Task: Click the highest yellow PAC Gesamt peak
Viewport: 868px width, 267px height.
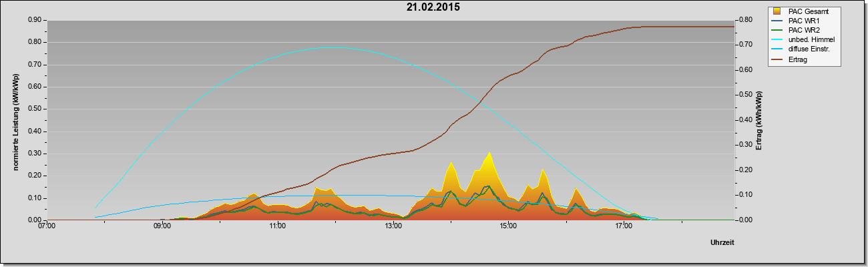Action: click(489, 153)
